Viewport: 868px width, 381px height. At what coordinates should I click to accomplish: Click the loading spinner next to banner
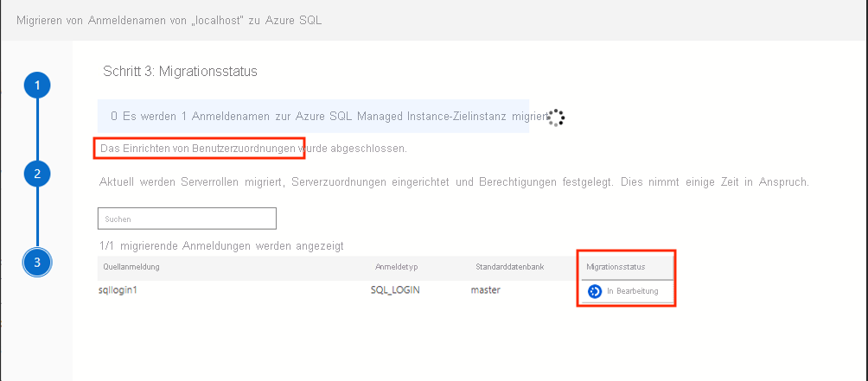pyautogui.click(x=555, y=117)
